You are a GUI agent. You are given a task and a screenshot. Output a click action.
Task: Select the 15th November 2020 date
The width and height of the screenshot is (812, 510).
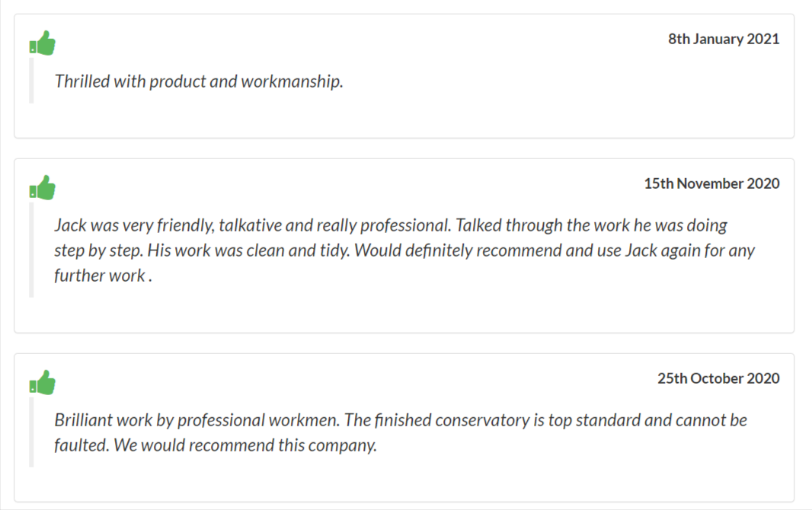[x=711, y=183]
